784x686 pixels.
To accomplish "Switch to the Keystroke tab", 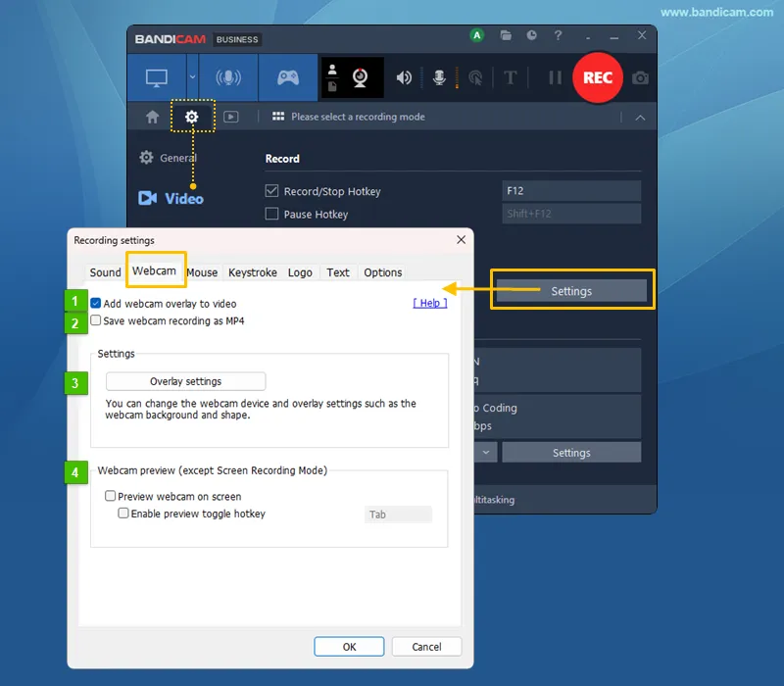I will [x=253, y=272].
